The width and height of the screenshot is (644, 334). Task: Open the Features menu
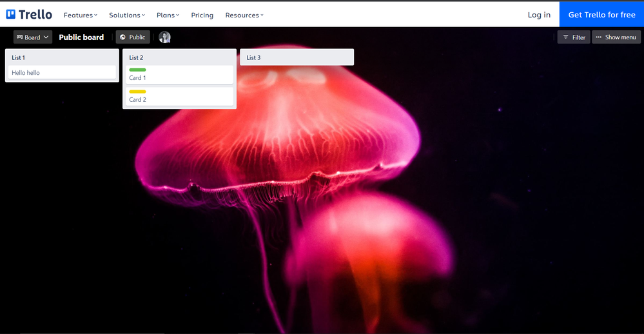(80, 15)
